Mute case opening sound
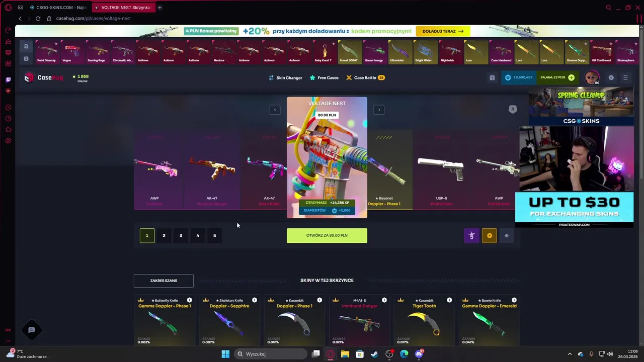This screenshot has height=362, width=644. (507, 235)
